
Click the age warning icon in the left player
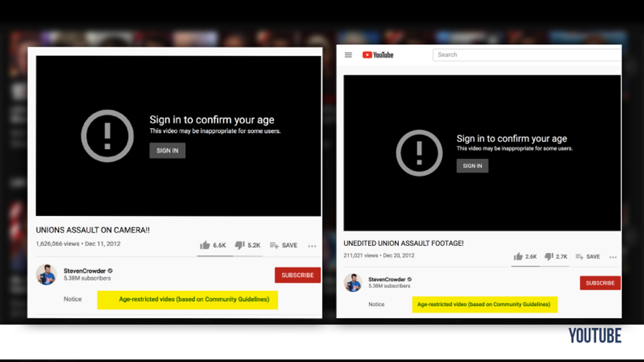(x=107, y=136)
